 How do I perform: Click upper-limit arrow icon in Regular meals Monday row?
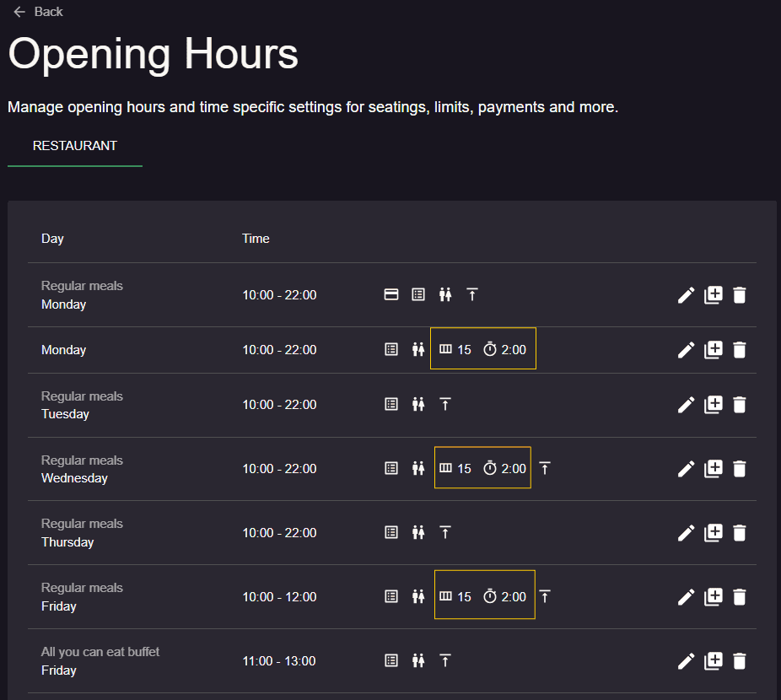pyautogui.click(x=472, y=294)
